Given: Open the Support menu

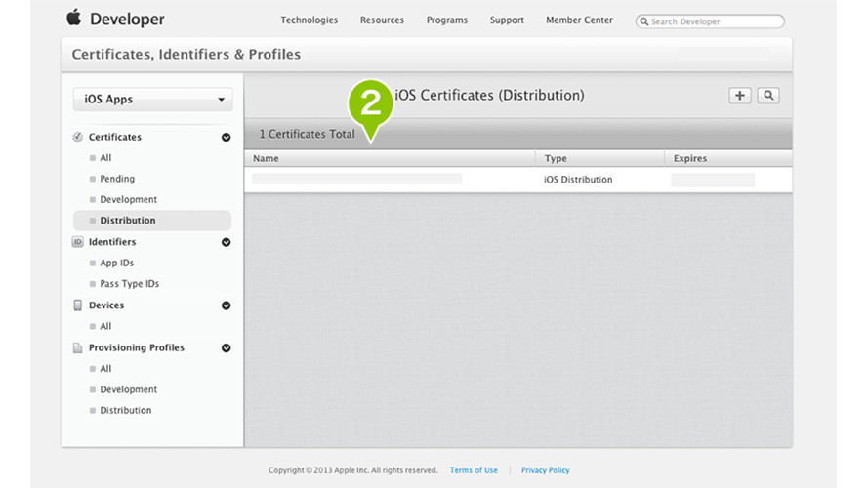Looking at the screenshot, I should point(507,20).
